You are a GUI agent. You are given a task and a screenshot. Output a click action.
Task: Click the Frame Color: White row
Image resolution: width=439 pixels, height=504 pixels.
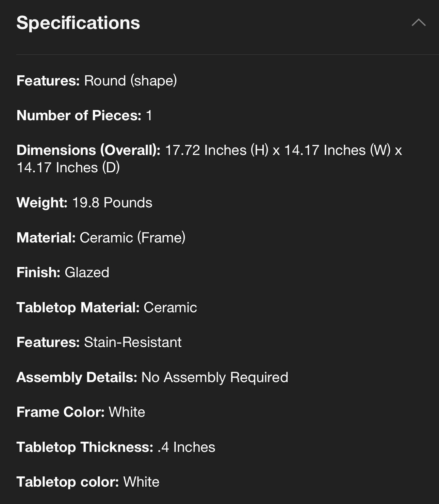pos(81,412)
